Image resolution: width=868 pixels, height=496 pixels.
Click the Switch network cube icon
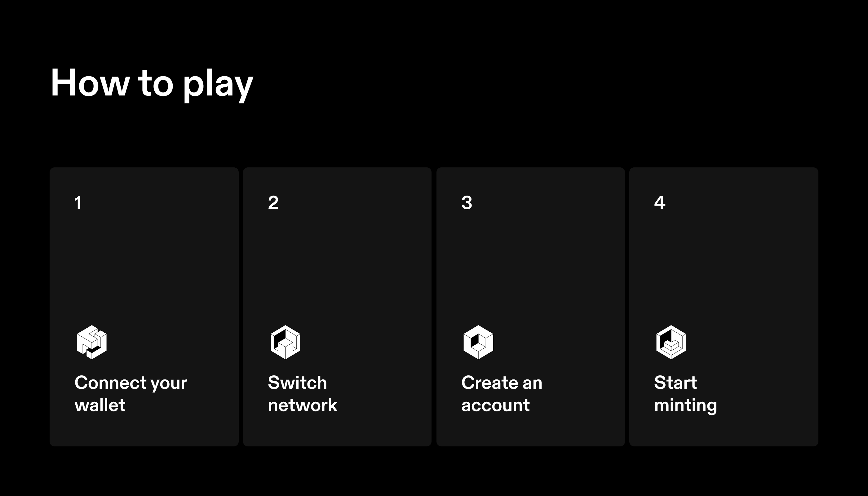click(285, 342)
